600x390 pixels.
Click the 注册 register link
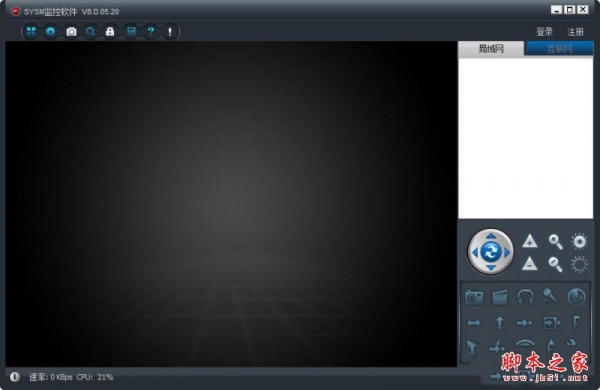(575, 31)
